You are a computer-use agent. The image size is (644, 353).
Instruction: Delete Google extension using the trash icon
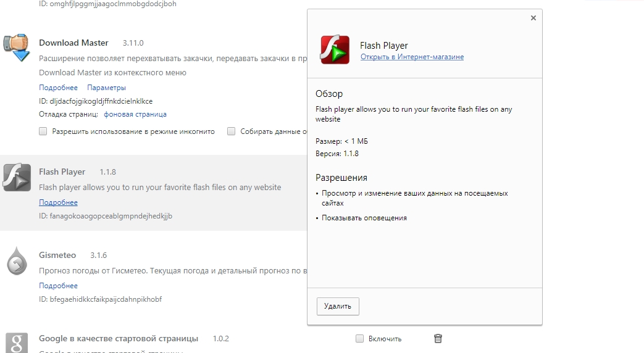pos(438,338)
